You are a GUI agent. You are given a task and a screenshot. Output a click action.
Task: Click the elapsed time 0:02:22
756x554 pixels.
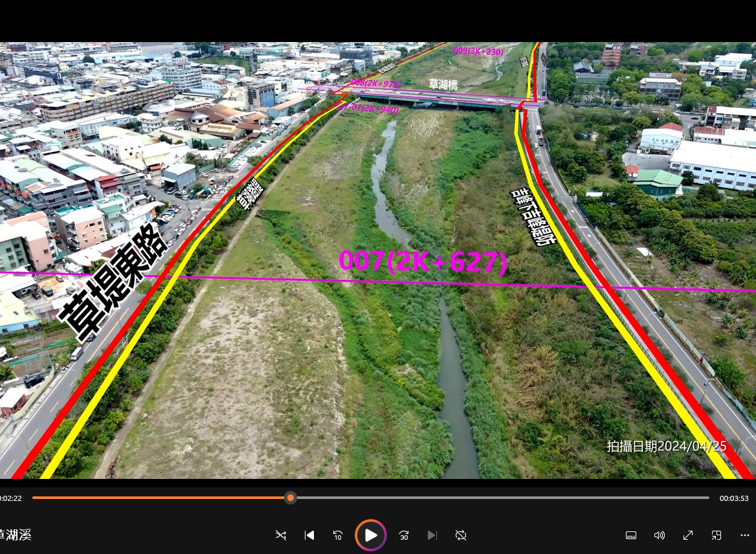point(10,498)
